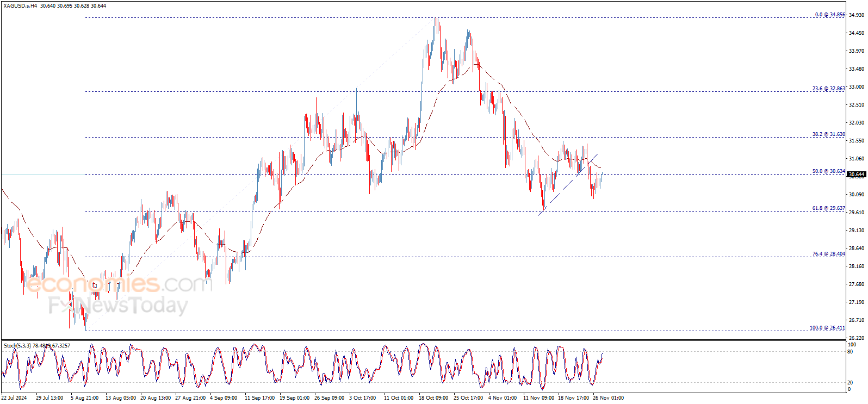The width and height of the screenshot is (868, 404).
Task: Click the 5 Aug 21:00 date label
Action: pyautogui.click(x=85, y=398)
